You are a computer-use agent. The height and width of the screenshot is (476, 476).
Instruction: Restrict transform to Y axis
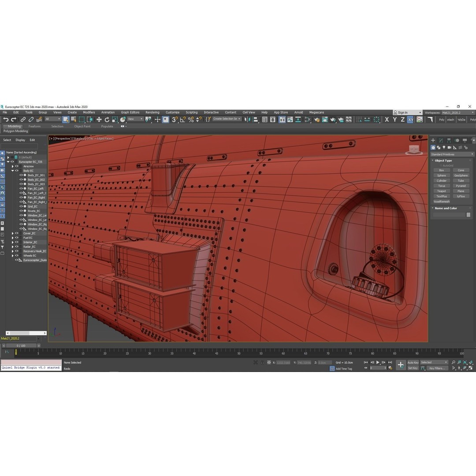pyautogui.click(x=394, y=119)
